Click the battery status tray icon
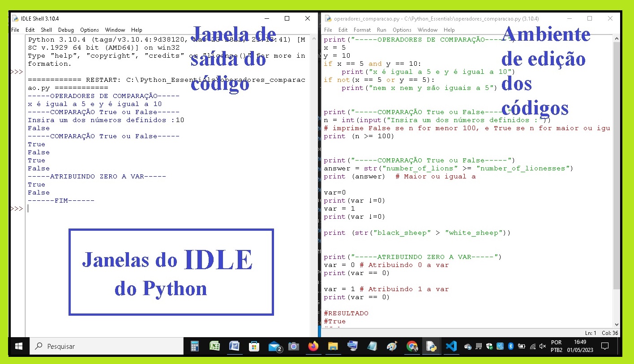The height and width of the screenshot is (364, 634). coord(521,346)
